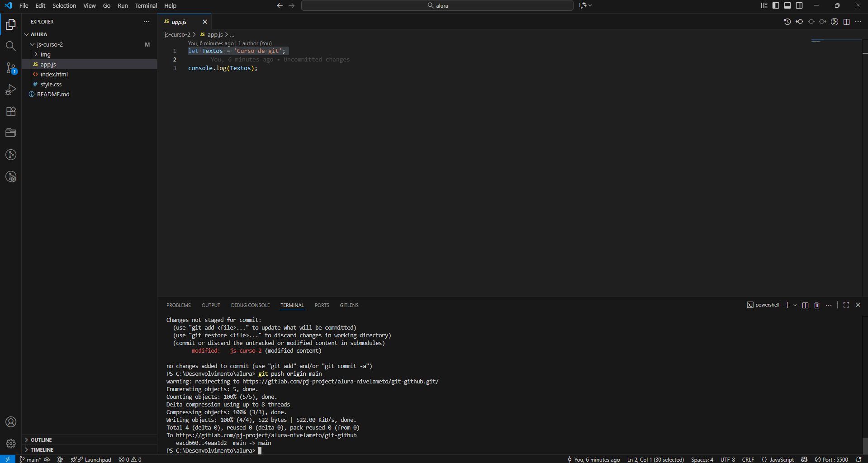Click the Manage settings gear icon

11,444
